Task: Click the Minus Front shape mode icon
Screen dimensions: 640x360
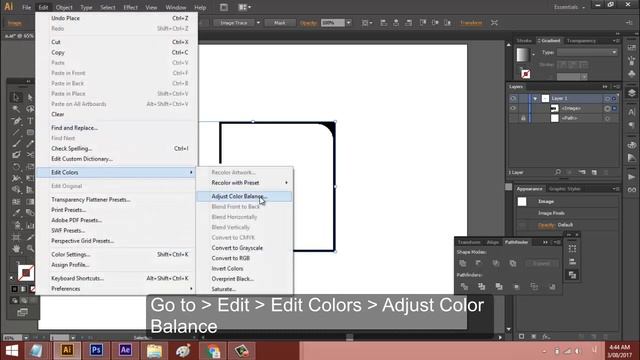Action: [478, 263]
